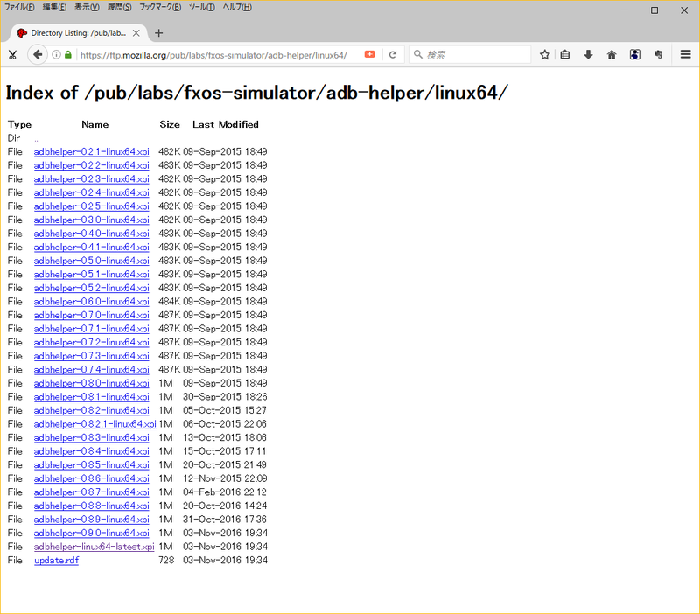Download adbhelper-0.8.2.1-linux64.xpi
This screenshot has width=700, height=614.
click(95, 424)
